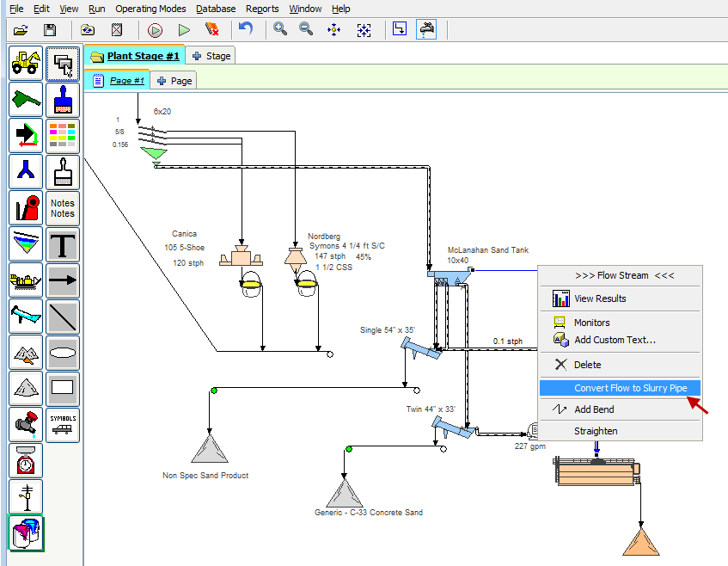
Task: Click the wheel loader equipment icon
Action: click(x=26, y=63)
